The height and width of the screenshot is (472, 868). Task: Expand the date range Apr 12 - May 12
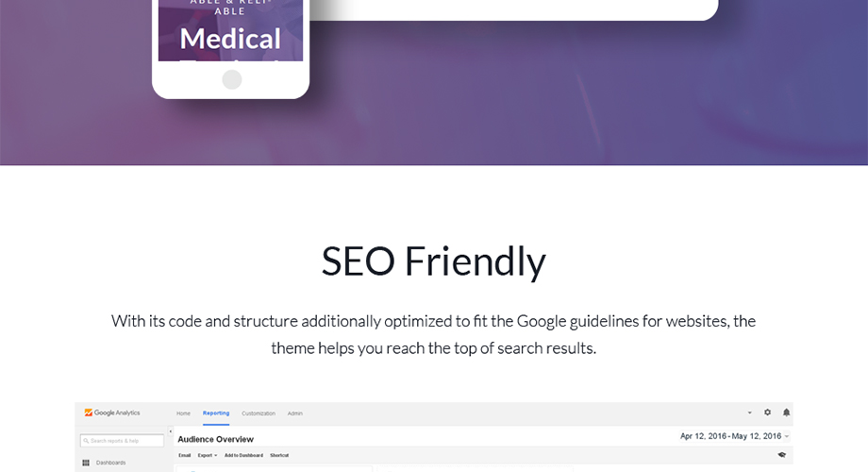[735, 436]
